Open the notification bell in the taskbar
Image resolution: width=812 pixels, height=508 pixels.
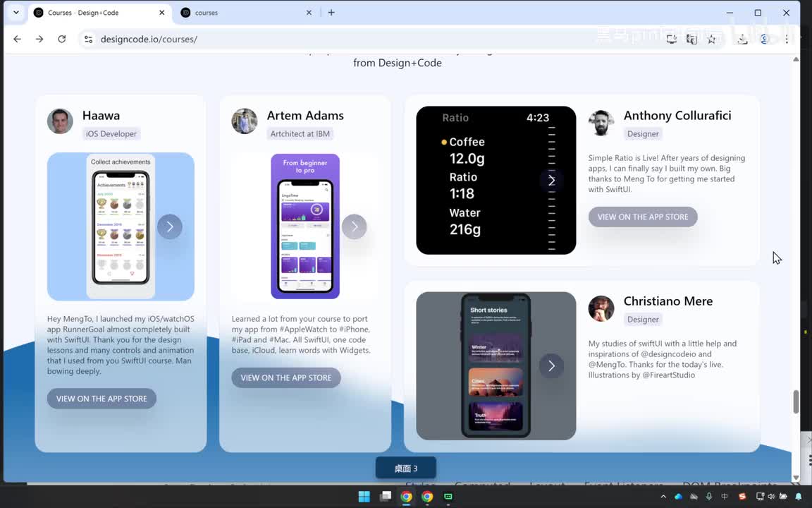(799, 497)
